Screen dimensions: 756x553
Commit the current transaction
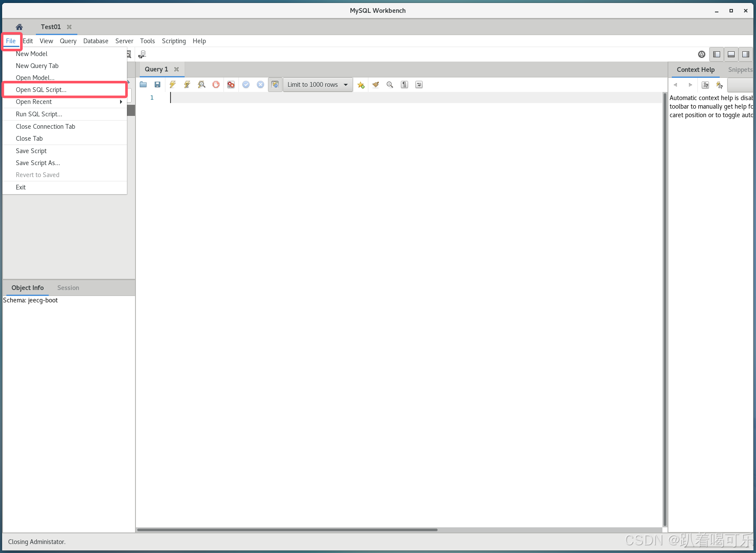246,85
